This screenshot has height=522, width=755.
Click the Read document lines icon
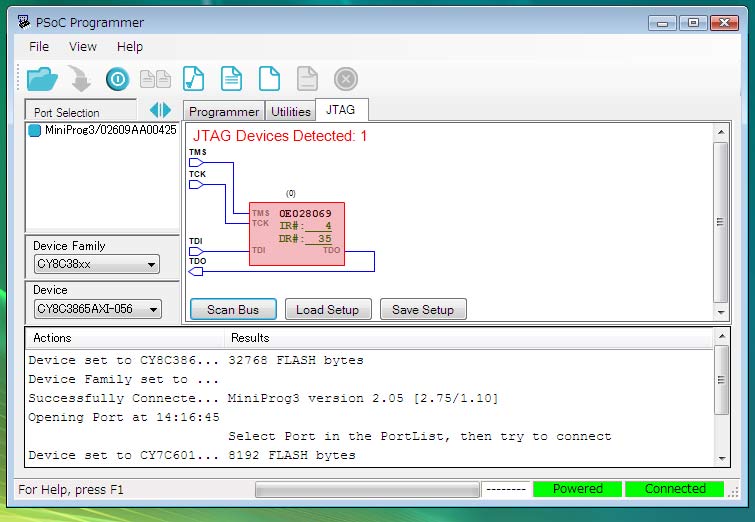[x=231, y=79]
